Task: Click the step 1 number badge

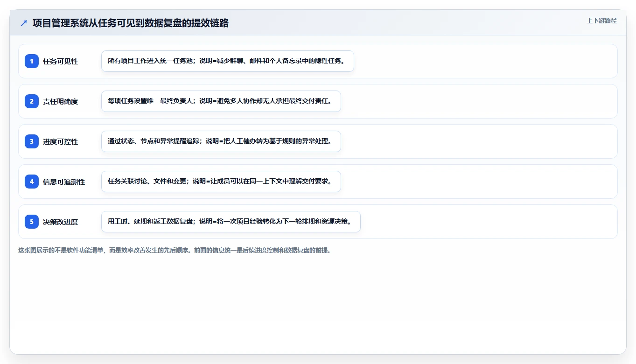Action: point(32,61)
